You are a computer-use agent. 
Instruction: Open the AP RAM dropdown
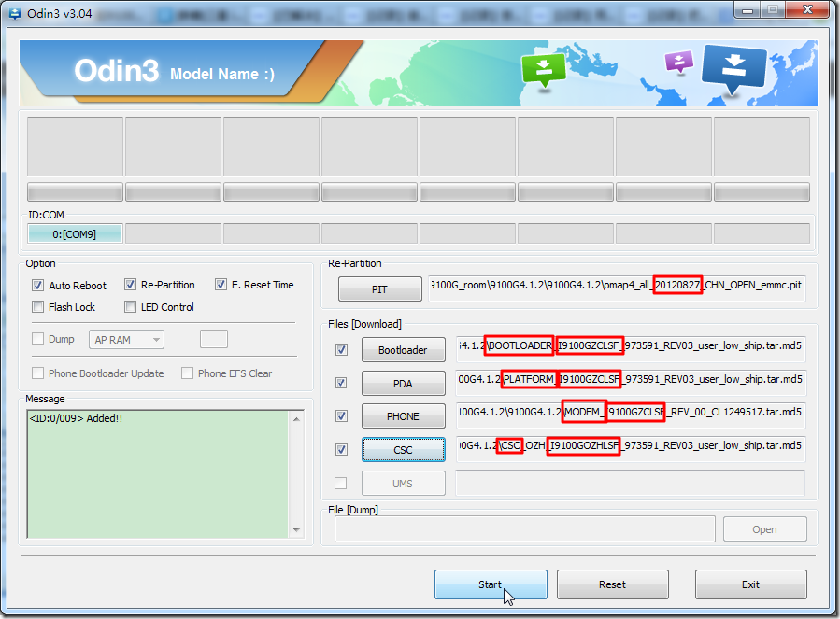coord(126,340)
